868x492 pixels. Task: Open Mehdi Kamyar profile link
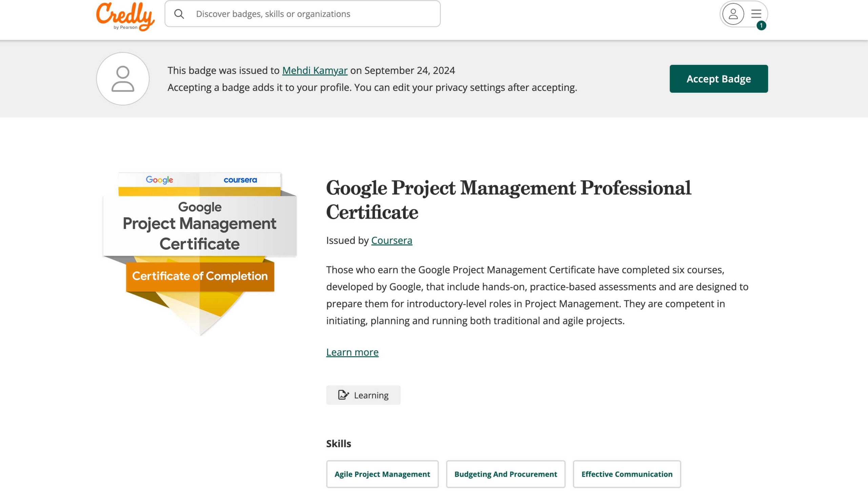pos(315,70)
